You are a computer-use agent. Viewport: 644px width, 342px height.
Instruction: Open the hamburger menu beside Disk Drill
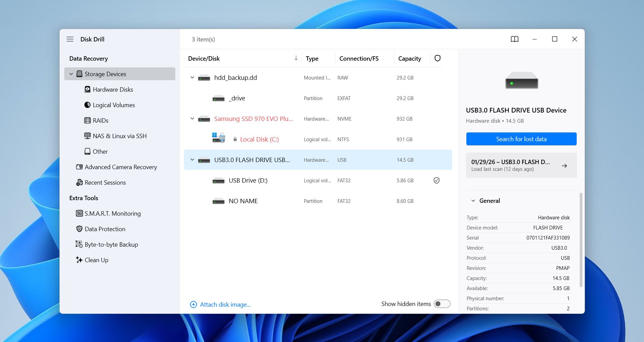[x=70, y=39]
